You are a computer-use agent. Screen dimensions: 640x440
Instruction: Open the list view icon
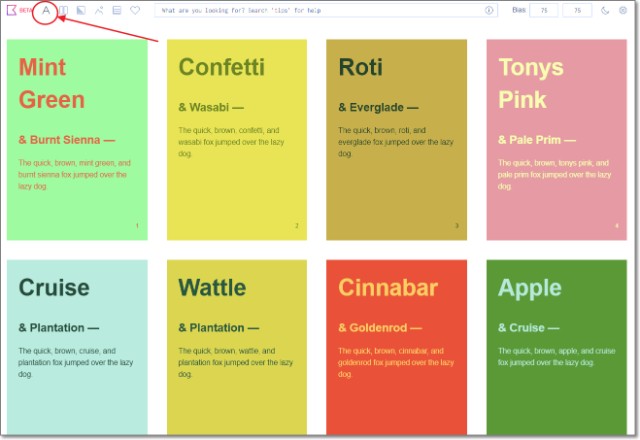pos(117,10)
